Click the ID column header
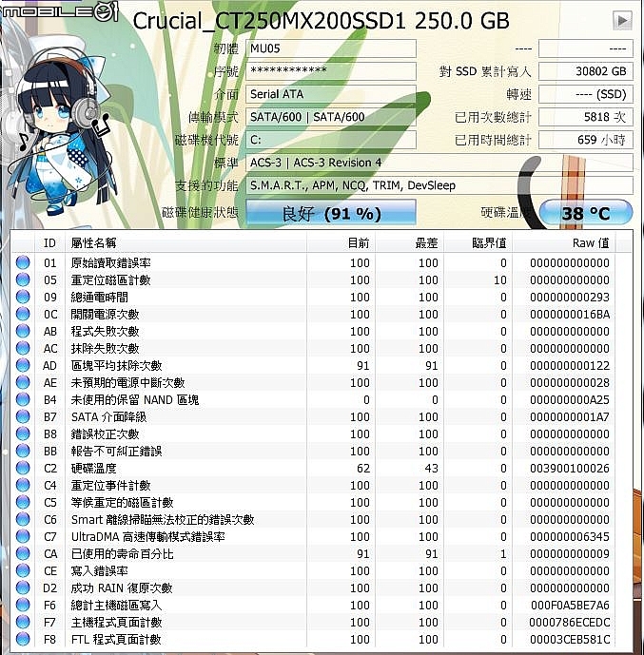This screenshot has height=655, width=644. pos(49,242)
